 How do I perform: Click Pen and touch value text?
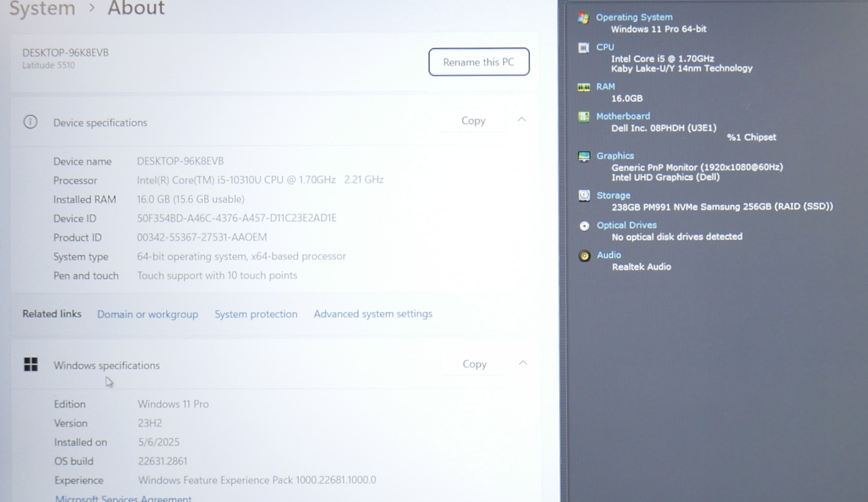(217, 275)
